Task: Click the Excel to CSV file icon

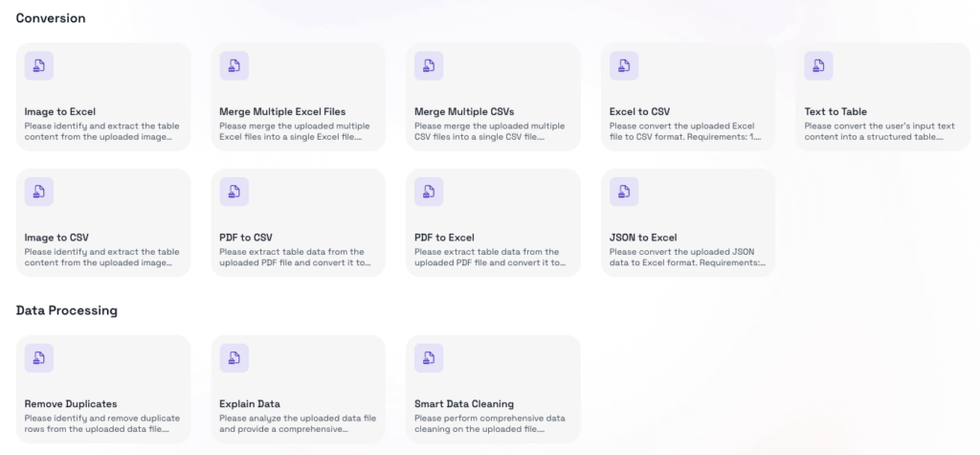Action: coord(624,66)
